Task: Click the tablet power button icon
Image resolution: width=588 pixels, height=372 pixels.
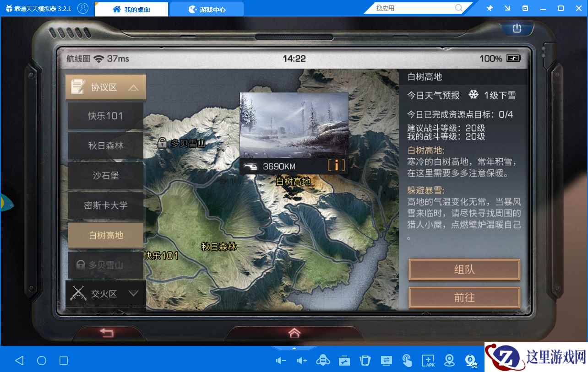Action: tap(517, 28)
